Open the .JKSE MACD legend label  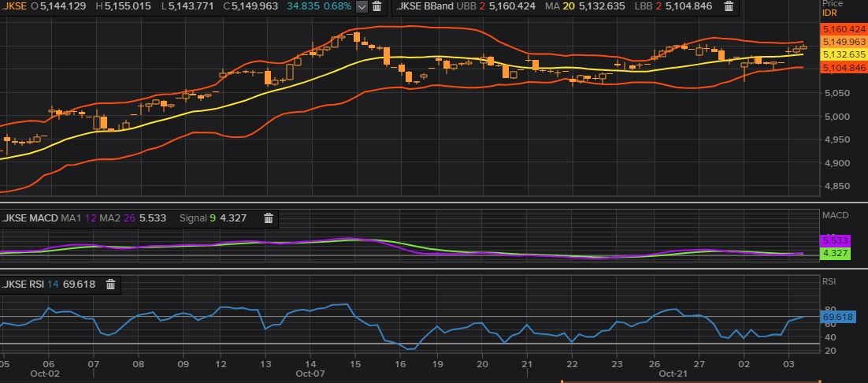(29, 218)
